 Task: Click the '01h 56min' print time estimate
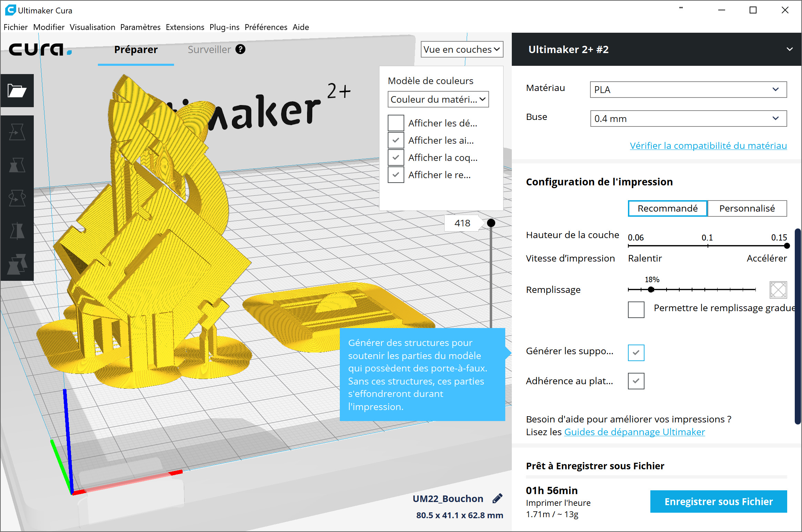(x=552, y=490)
